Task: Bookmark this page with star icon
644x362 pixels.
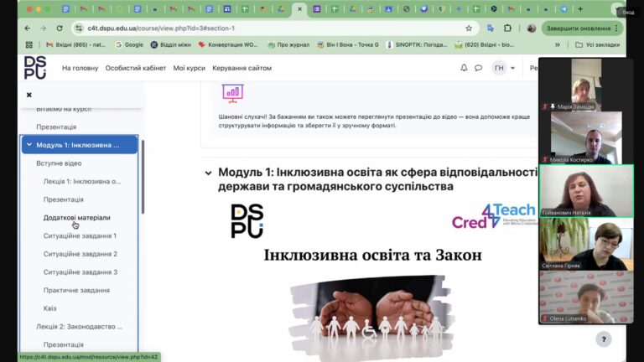Action: tap(469, 28)
